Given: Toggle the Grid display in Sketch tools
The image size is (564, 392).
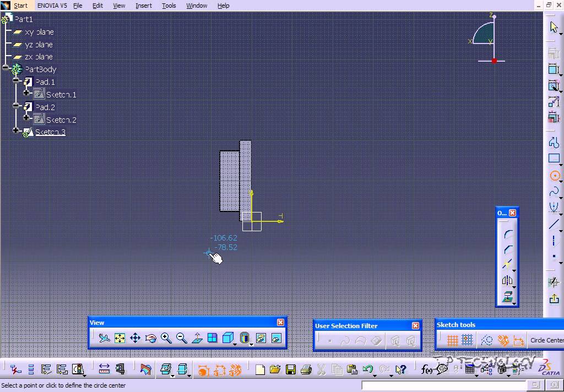Looking at the screenshot, I should pos(452,340).
